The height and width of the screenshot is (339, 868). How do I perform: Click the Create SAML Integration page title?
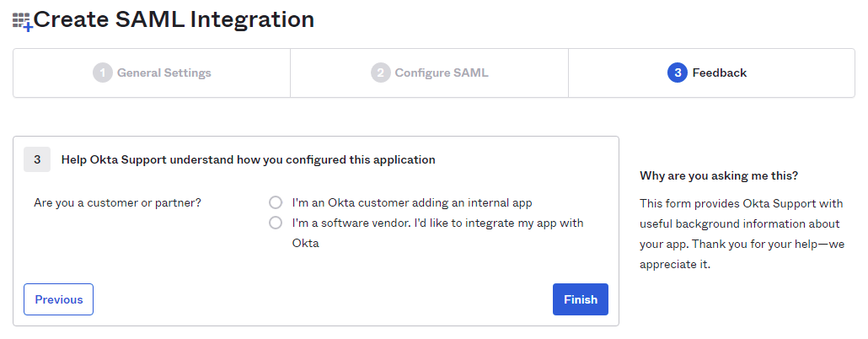[174, 19]
